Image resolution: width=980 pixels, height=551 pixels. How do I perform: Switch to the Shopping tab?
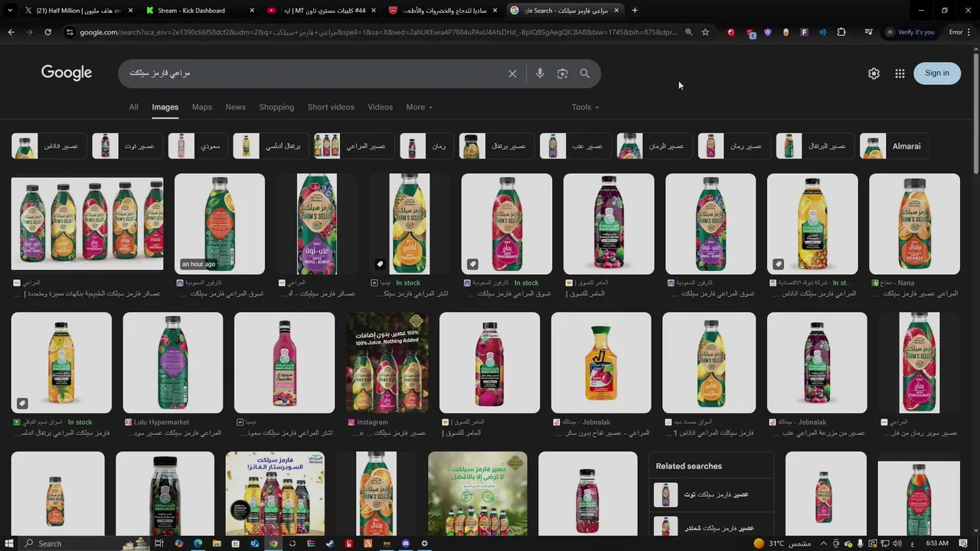pyautogui.click(x=276, y=107)
